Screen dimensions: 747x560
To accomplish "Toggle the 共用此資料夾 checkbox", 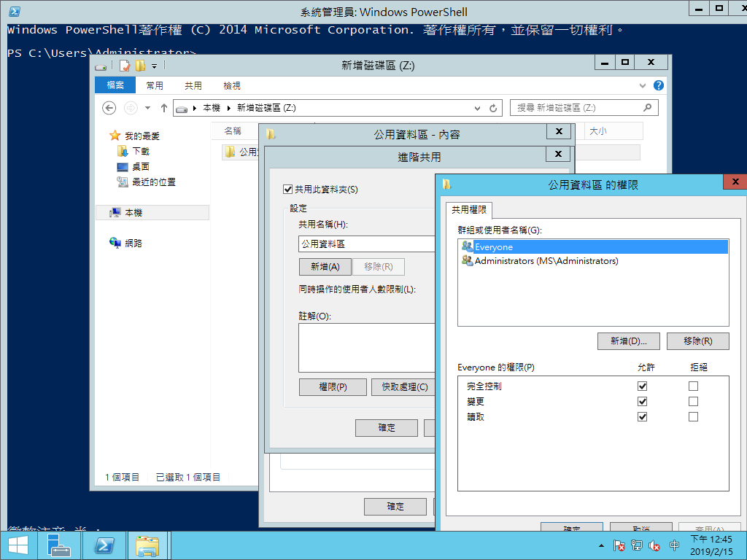I will tap(287, 190).
